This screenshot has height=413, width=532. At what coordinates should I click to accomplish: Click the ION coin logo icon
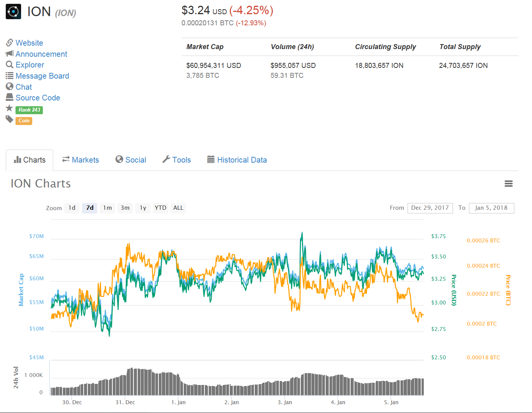[13, 12]
